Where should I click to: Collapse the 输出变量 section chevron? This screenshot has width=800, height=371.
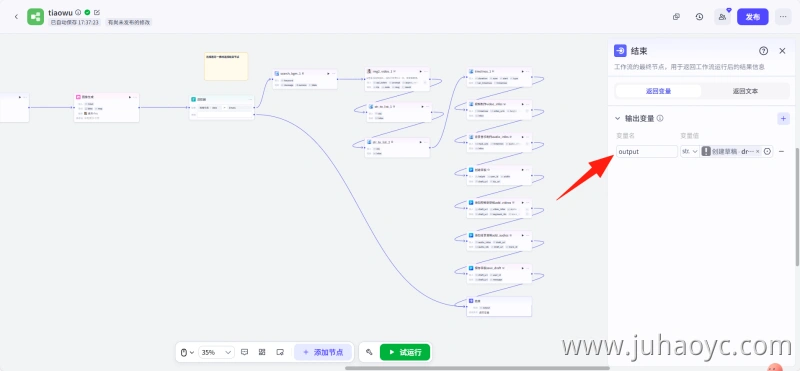pyautogui.click(x=617, y=118)
